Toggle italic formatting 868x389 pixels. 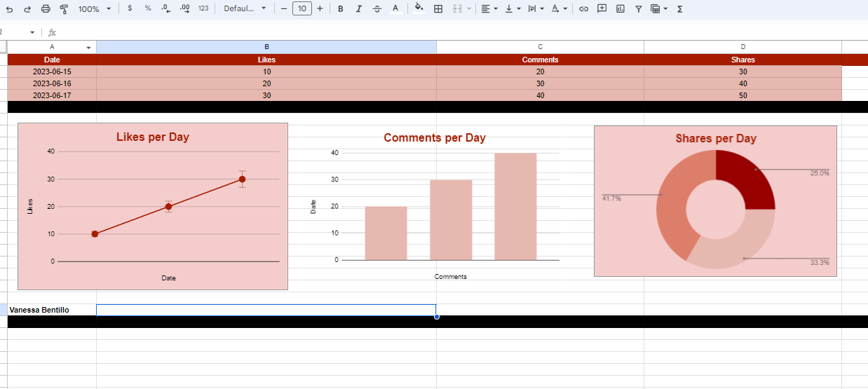click(x=358, y=9)
